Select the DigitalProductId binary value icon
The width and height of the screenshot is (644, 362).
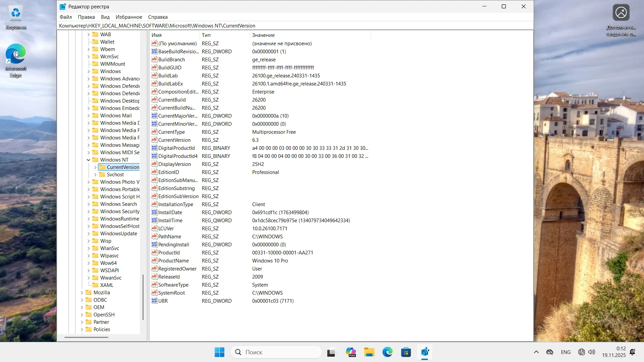[x=154, y=148]
